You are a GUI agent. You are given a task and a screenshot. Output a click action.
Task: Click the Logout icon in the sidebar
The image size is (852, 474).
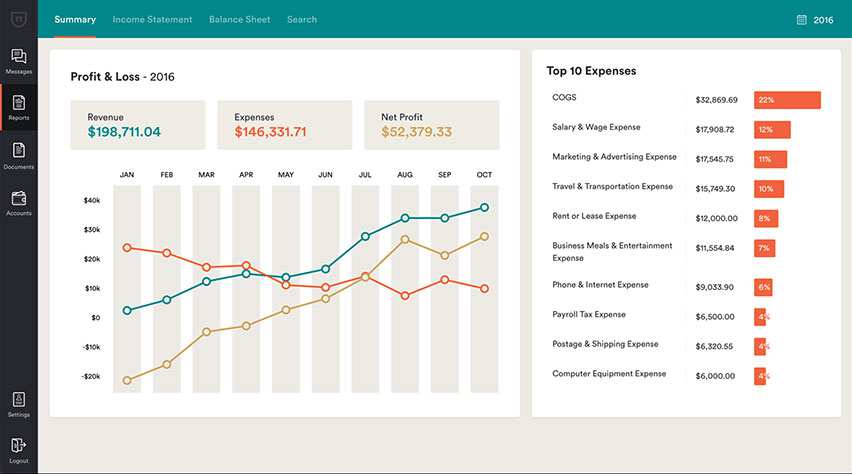(18, 446)
